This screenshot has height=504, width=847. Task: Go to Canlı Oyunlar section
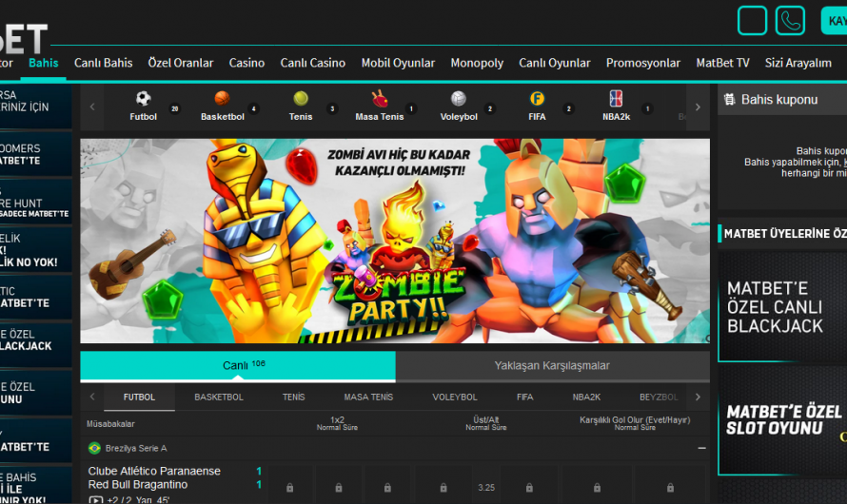click(x=555, y=63)
